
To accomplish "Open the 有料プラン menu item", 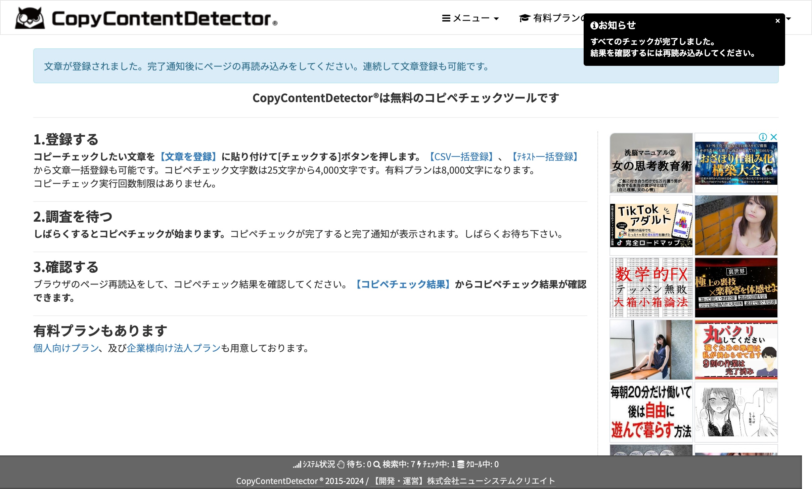I will pos(551,18).
